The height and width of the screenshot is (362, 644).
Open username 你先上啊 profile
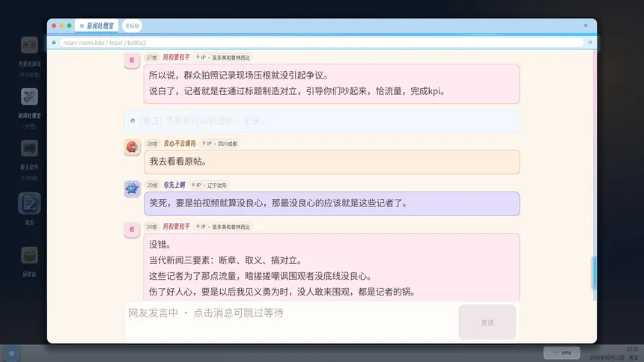(x=174, y=185)
